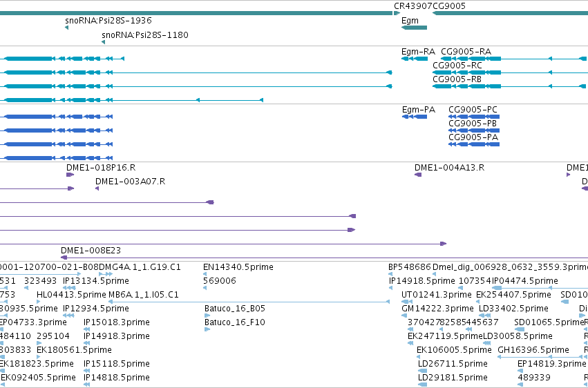Select EST 295104
Screen dimensions: 588x388
coord(38,343)
